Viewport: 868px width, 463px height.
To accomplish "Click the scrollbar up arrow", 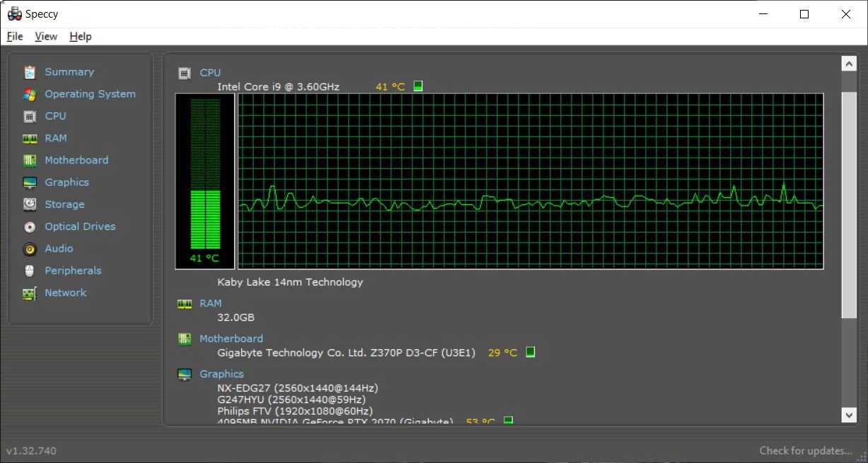I will coord(849,64).
